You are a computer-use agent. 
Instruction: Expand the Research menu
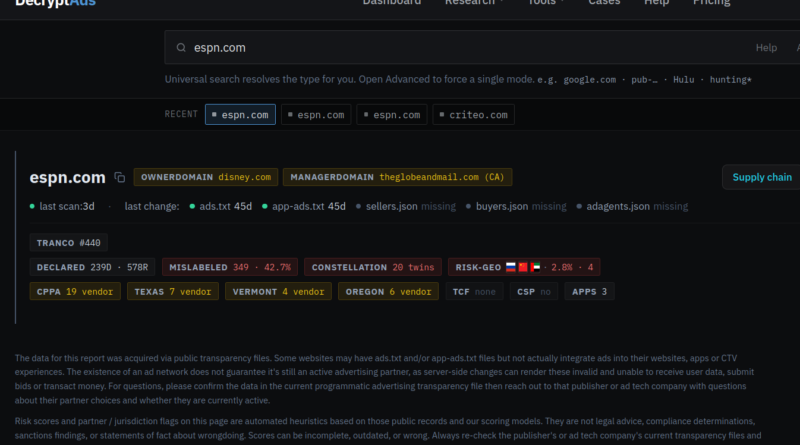point(474,3)
